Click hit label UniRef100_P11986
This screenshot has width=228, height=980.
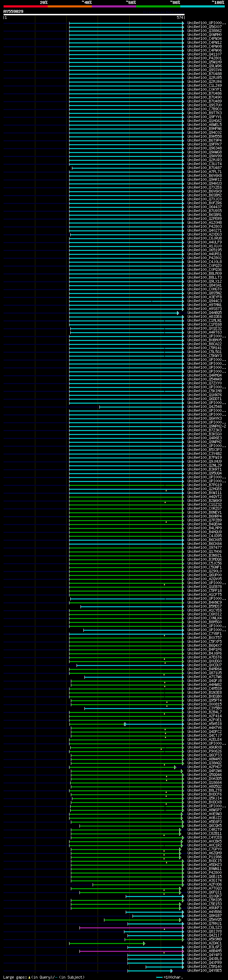tap(204, 857)
